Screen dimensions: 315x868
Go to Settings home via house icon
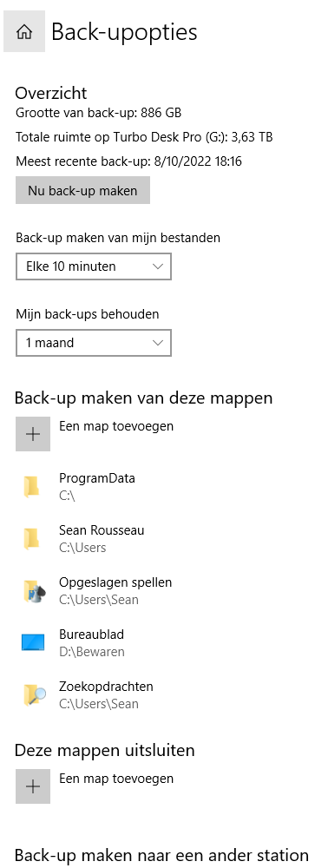[23, 31]
